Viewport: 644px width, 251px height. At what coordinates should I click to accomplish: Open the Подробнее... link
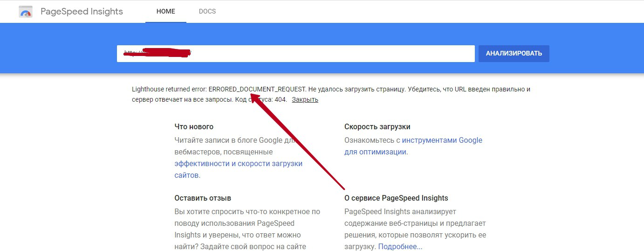tap(400, 246)
